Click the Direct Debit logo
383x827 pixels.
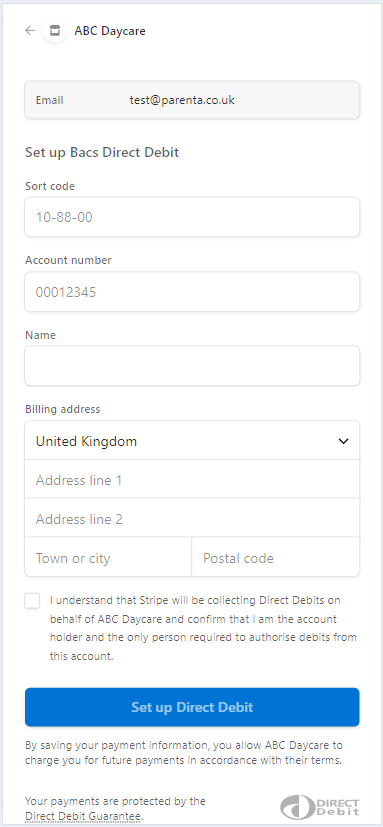pos(320,807)
